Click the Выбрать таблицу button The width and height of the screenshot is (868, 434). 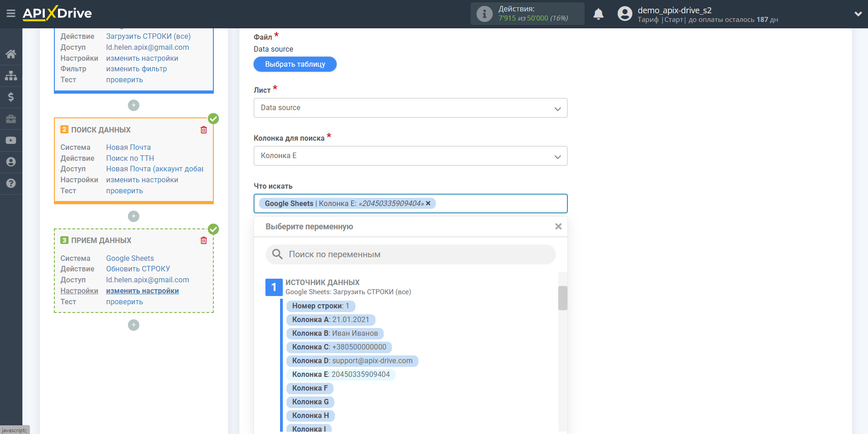[x=295, y=64]
